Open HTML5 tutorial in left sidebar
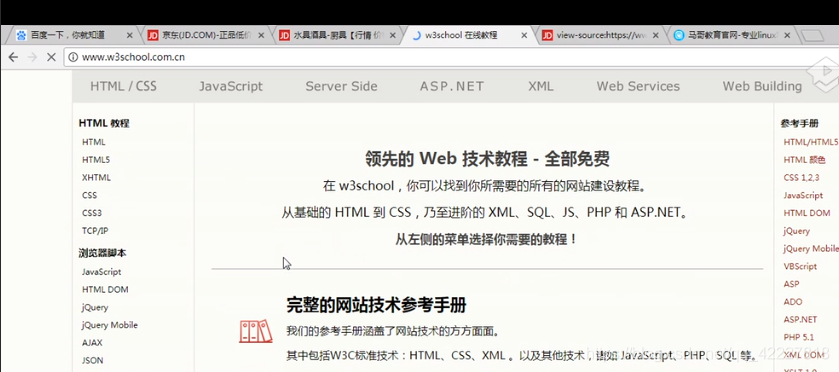The width and height of the screenshot is (839, 372). pyautogui.click(x=96, y=160)
